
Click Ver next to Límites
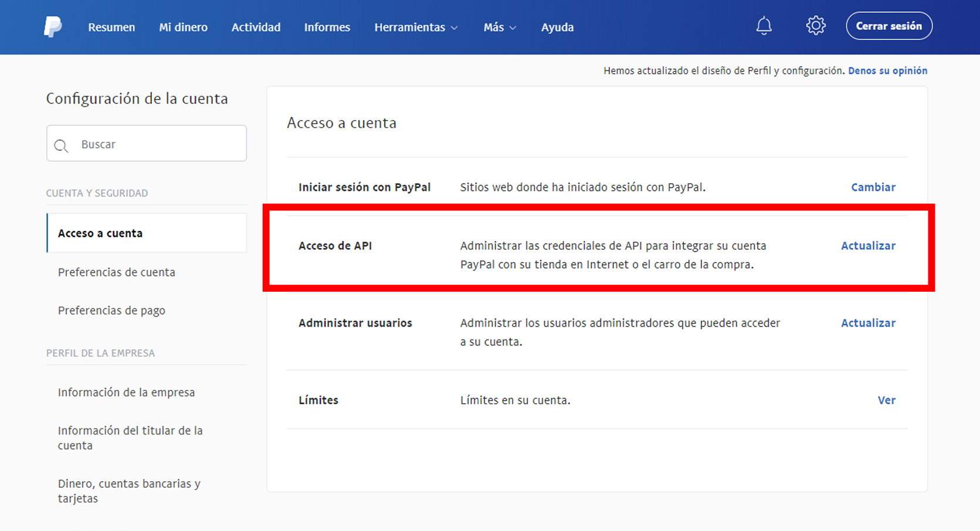click(886, 400)
